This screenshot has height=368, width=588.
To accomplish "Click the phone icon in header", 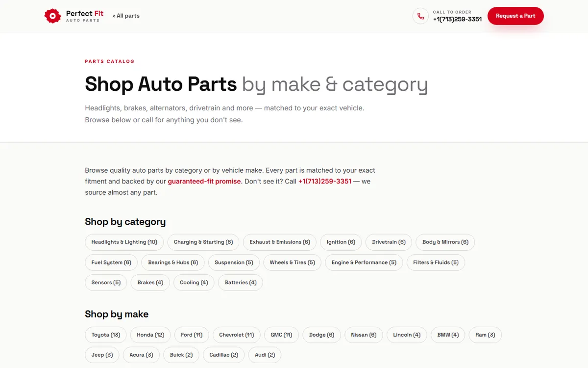I will coord(420,16).
